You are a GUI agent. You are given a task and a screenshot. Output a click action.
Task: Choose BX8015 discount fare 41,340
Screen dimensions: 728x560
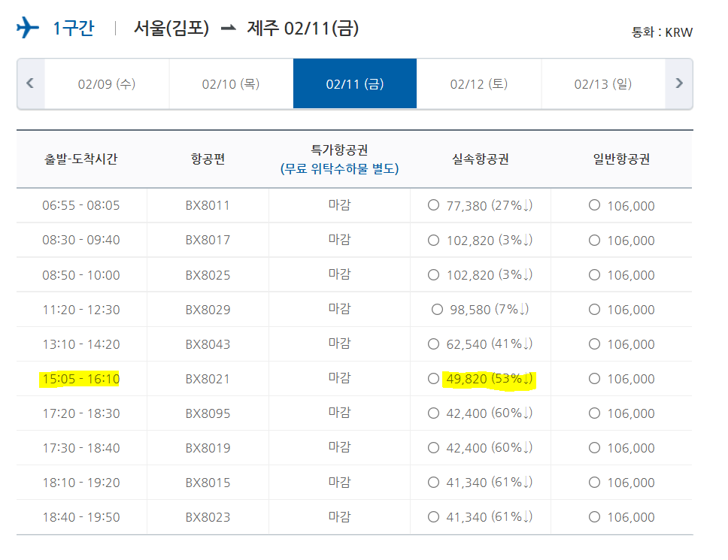[433, 483]
